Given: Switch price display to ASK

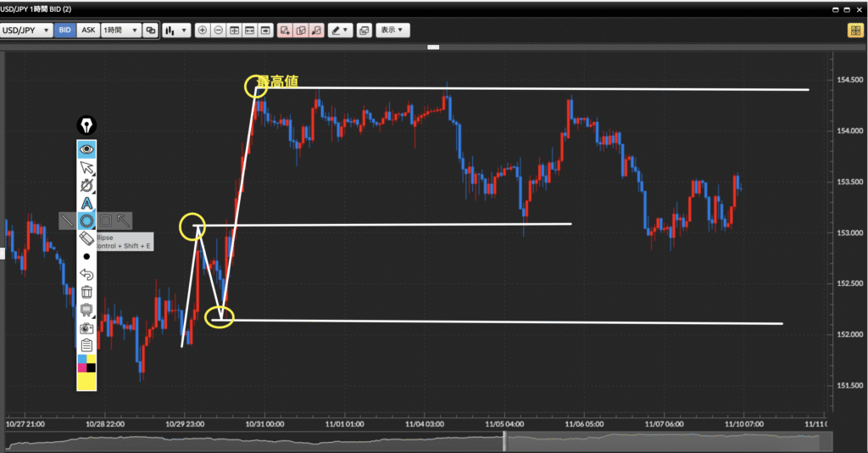Looking at the screenshot, I should 88,31.
